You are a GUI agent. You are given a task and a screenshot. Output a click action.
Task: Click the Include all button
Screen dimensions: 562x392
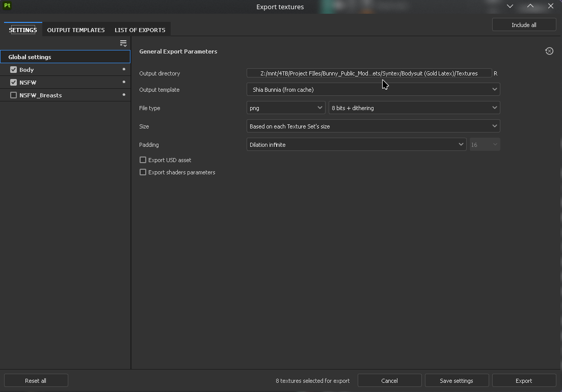(x=524, y=25)
